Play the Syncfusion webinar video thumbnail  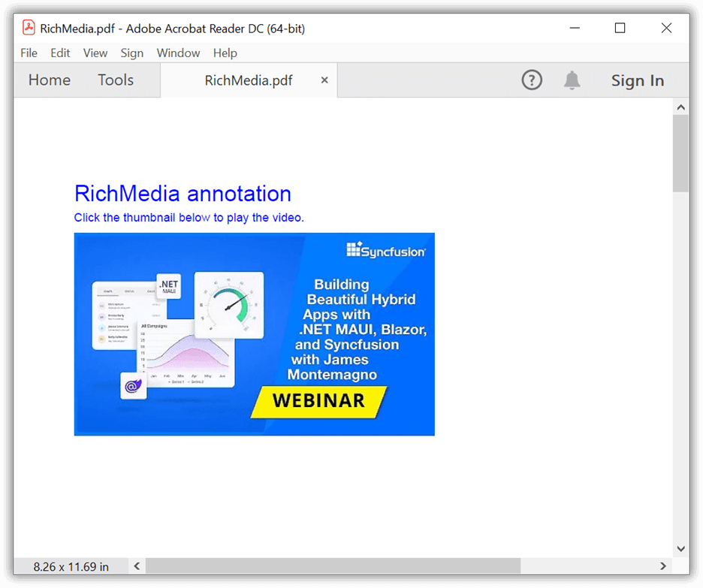[x=254, y=334]
